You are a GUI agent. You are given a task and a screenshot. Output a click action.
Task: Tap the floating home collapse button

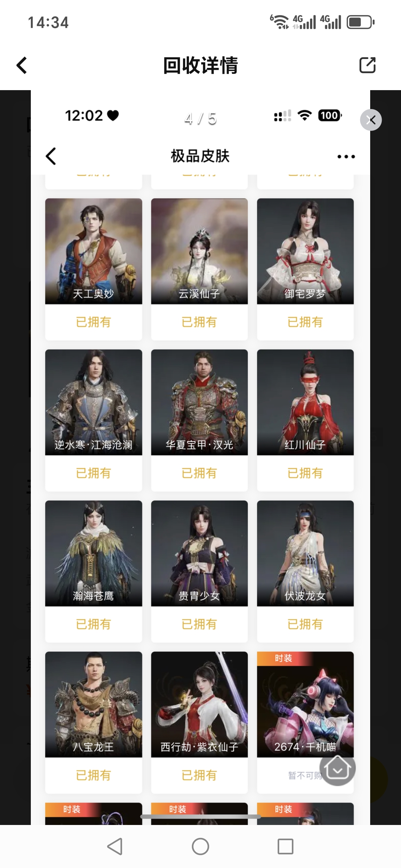338,768
